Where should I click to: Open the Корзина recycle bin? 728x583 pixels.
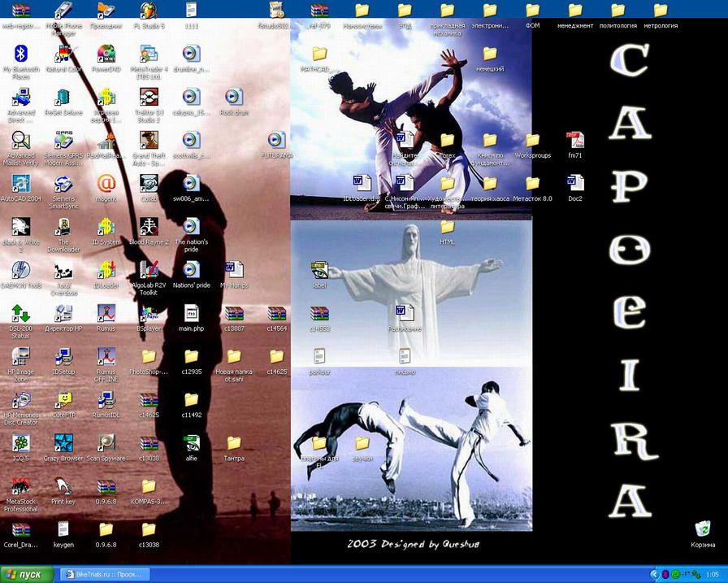click(703, 531)
